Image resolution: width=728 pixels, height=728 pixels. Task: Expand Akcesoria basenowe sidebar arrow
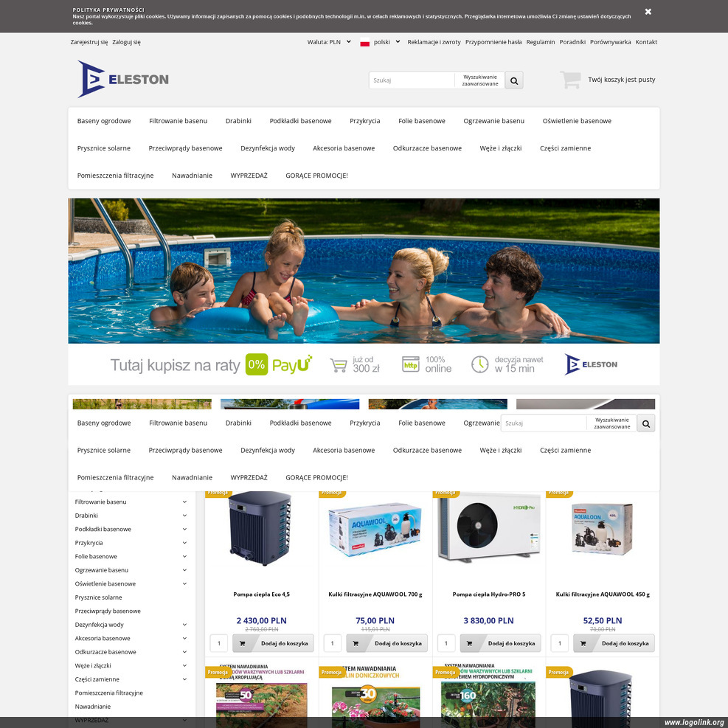pos(185,639)
